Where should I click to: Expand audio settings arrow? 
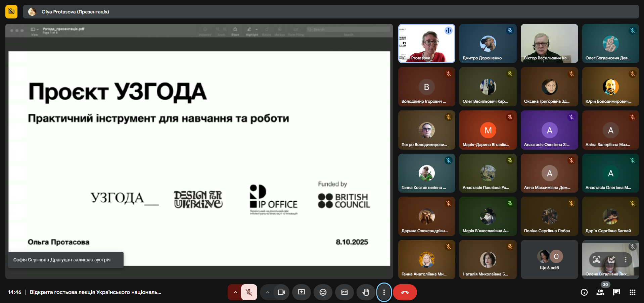pyautogui.click(x=235, y=292)
